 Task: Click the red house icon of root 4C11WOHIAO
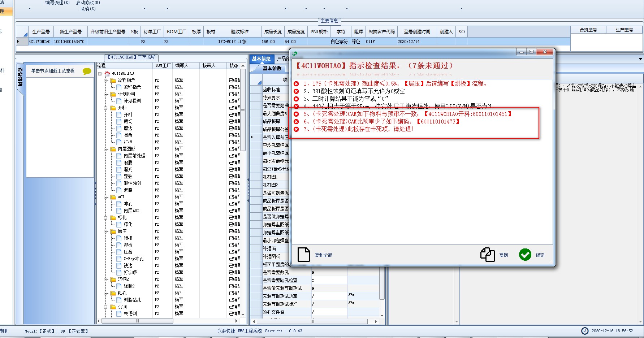click(x=107, y=73)
